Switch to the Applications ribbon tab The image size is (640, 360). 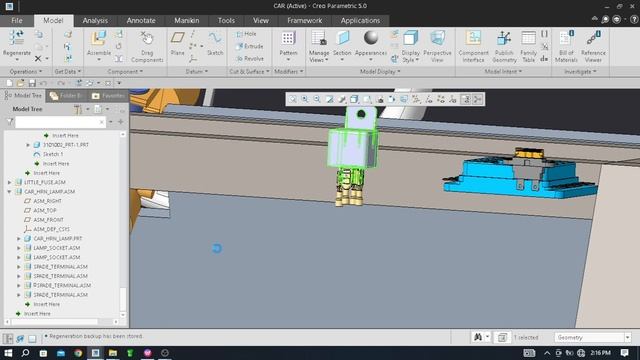click(x=360, y=20)
